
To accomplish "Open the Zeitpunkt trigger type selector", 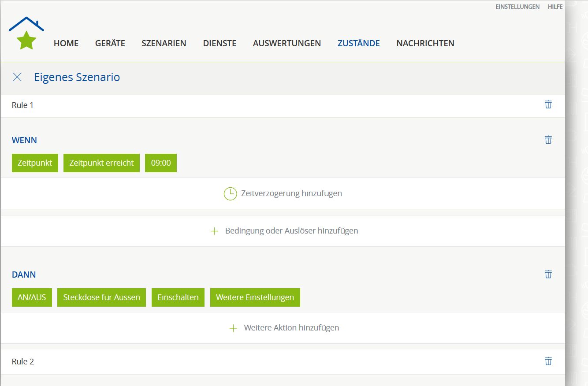I will [x=35, y=163].
